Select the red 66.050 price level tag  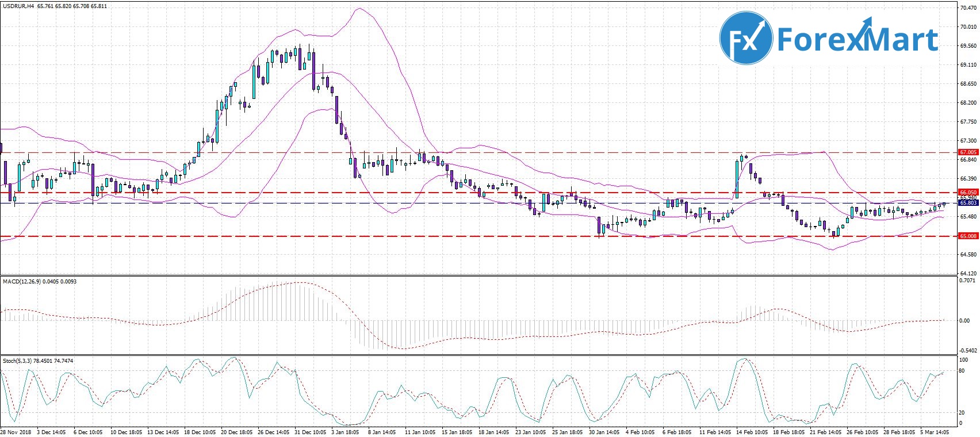[x=968, y=192]
